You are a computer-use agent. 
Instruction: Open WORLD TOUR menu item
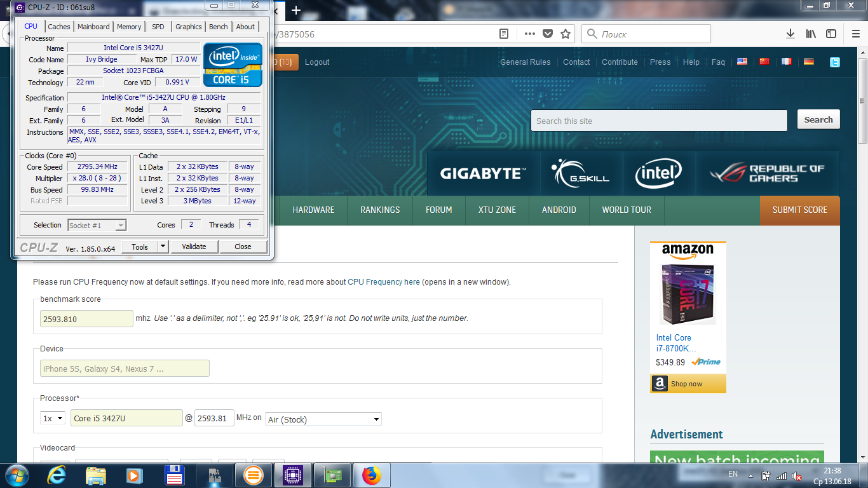(x=627, y=210)
